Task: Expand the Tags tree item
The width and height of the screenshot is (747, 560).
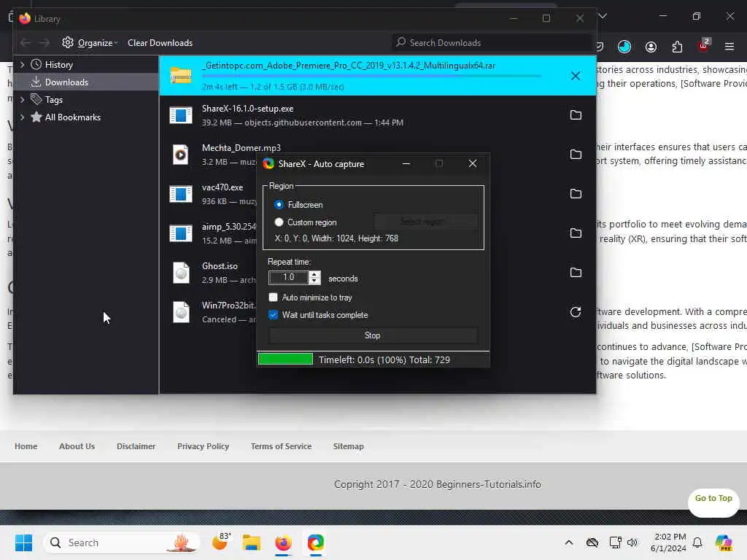Action: pyautogui.click(x=22, y=100)
